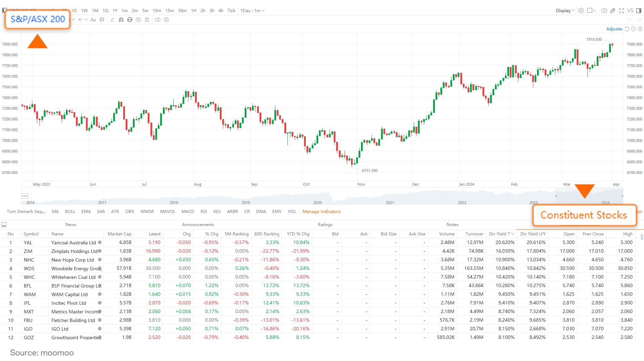Open the chart layout grid dropdown
644x361 pixels.
point(592,11)
